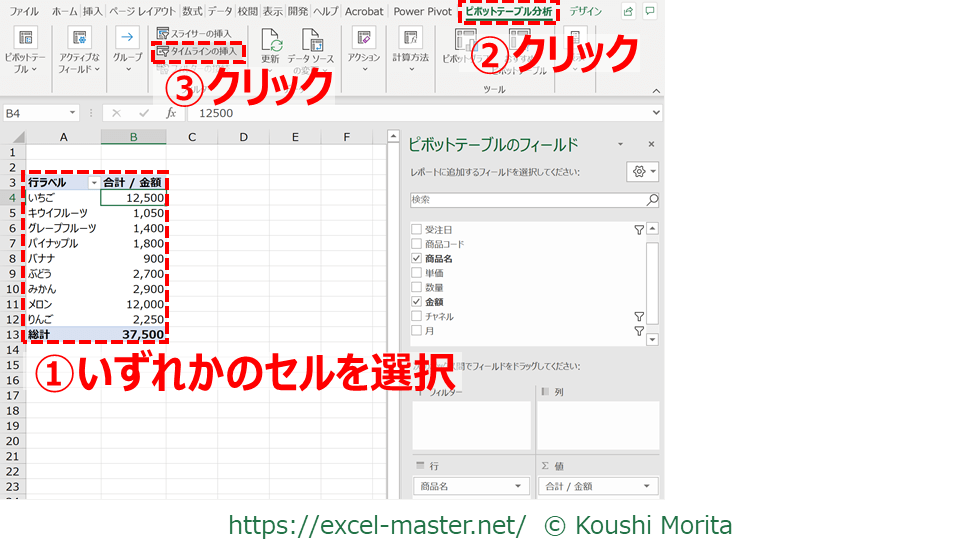
Task: Click the fx insert function icon
Action: 169,113
